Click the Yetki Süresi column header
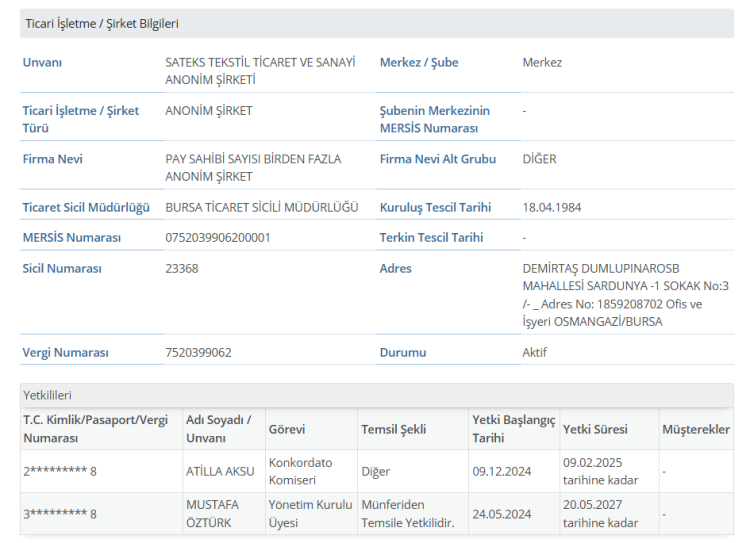Screen dimensions: 750x543 595,429
